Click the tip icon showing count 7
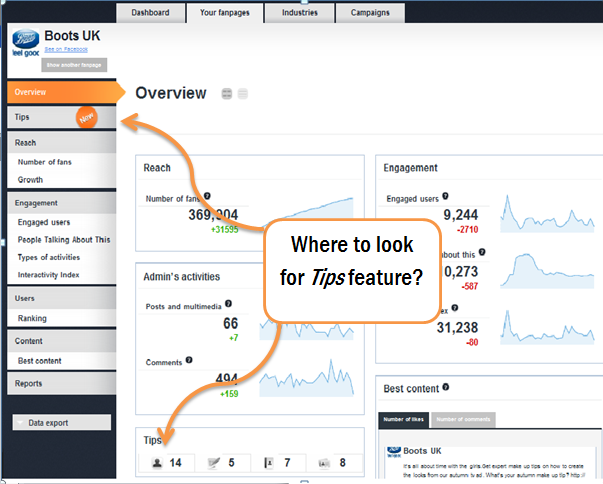Image resolution: width=603 pixels, height=484 pixels. (269, 462)
